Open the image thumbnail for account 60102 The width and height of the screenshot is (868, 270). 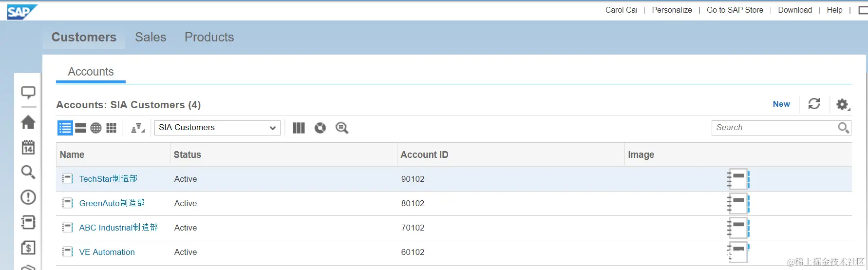(738, 252)
